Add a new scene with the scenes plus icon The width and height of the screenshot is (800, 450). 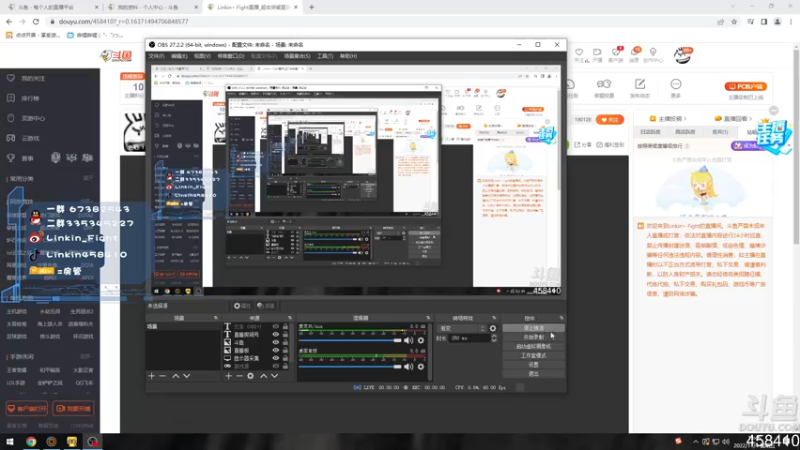(152, 376)
